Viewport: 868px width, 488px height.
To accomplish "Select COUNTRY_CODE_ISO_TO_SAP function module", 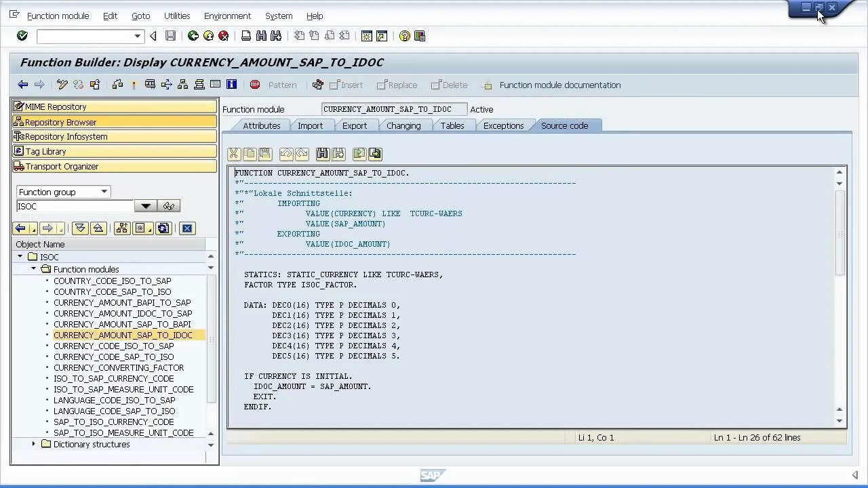I will tap(113, 281).
